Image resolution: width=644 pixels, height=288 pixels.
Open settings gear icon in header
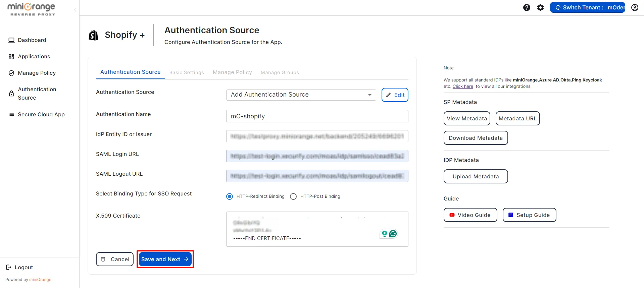[x=540, y=7]
